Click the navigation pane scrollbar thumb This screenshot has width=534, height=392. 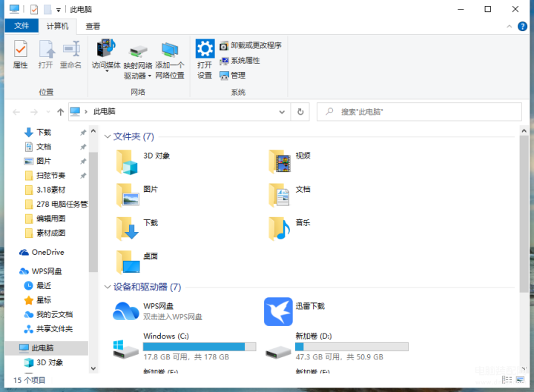coord(93,212)
